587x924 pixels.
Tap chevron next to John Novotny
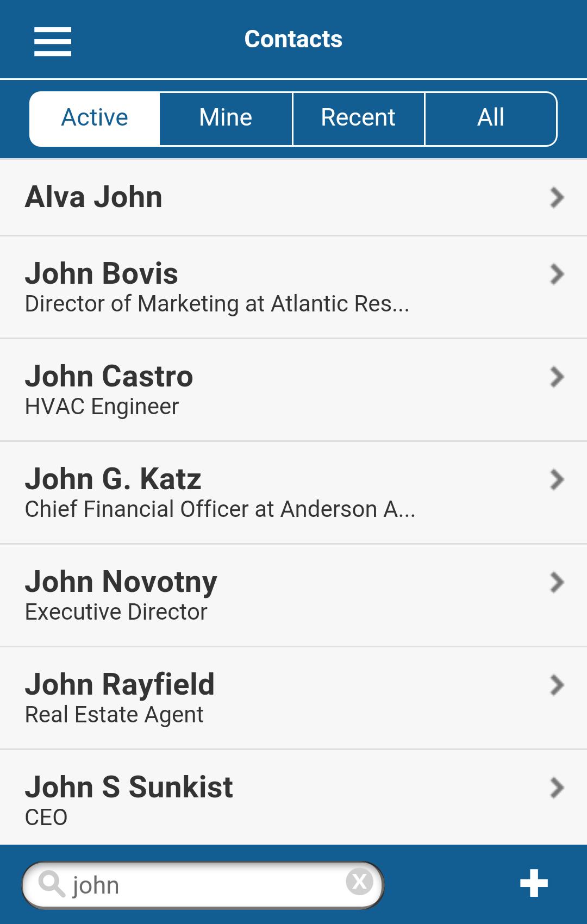point(557,582)
